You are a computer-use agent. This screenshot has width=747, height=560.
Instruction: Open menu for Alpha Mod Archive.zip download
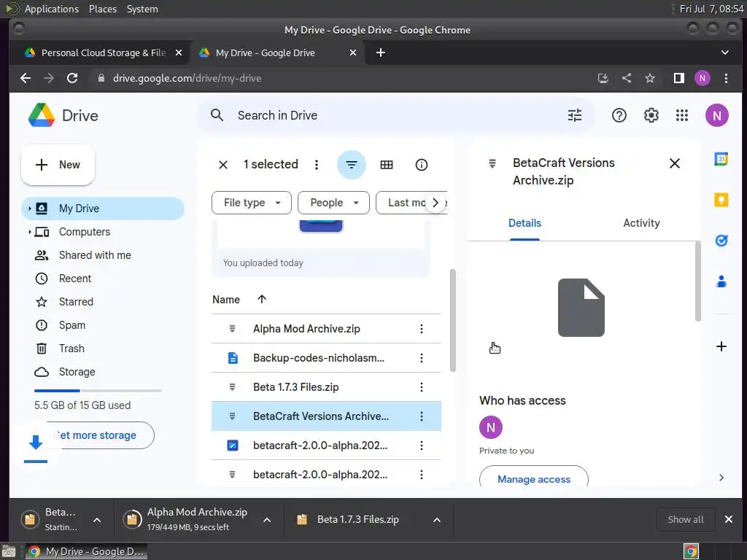tap(267, 520)
